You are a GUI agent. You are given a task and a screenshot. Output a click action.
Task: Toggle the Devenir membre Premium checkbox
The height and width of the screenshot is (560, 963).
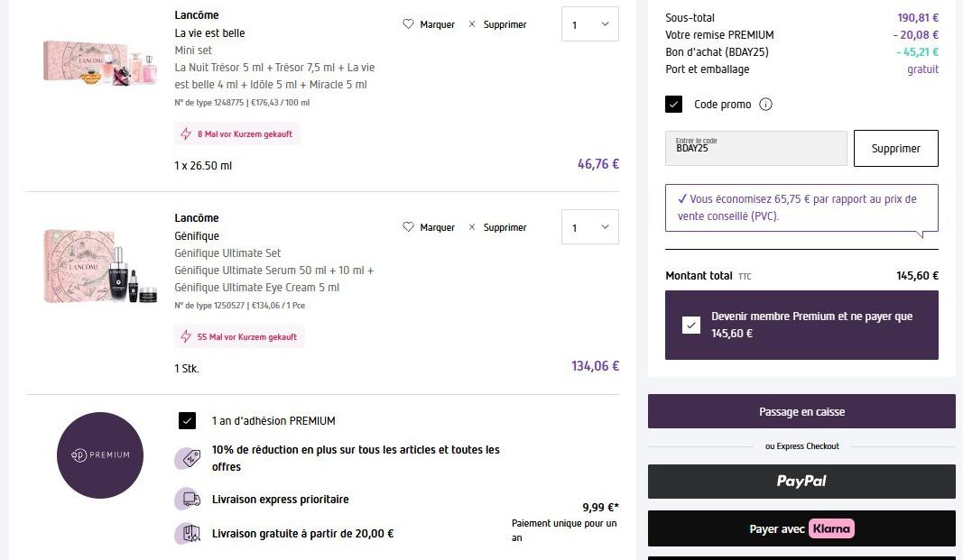click(x=691, y=325)
